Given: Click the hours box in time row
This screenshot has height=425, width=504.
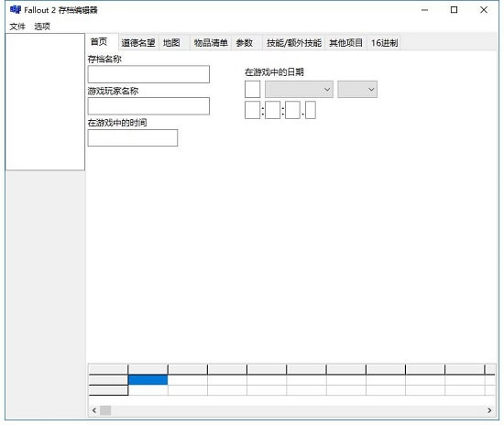Looking at the screenshot, I should pos(252,110).
